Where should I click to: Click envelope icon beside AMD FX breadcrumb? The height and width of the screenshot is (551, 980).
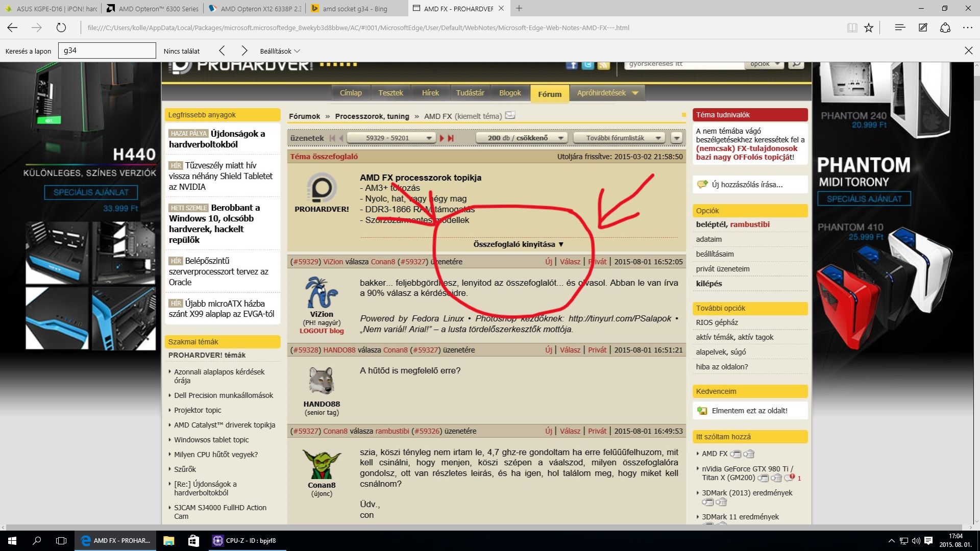510,115
